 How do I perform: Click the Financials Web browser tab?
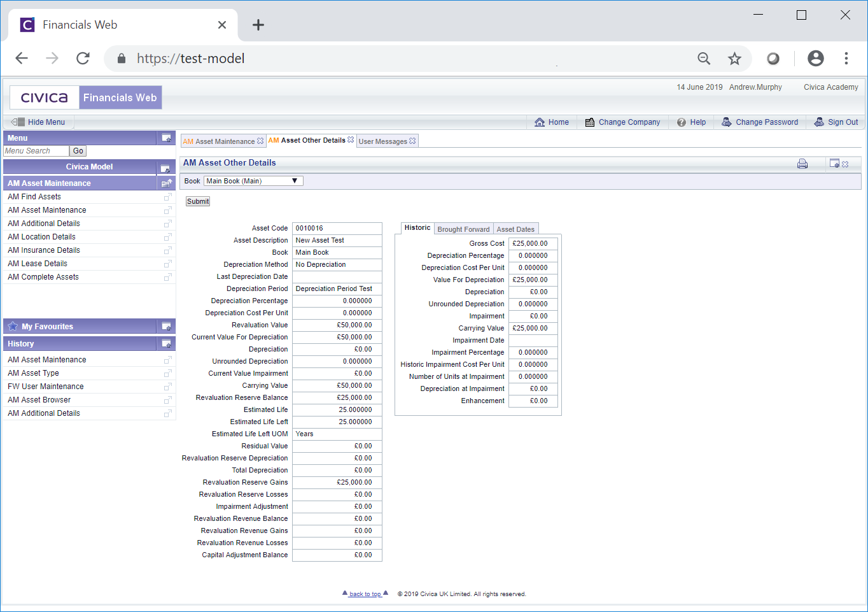[x=123, y=25]
